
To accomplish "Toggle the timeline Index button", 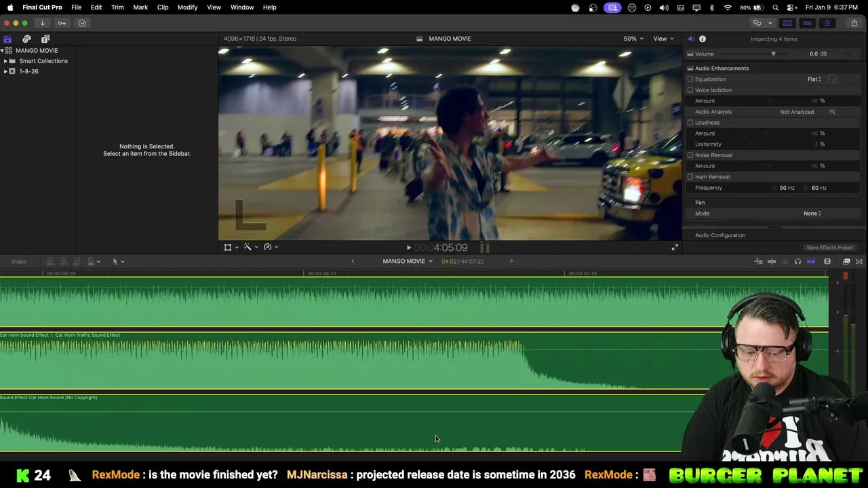I will click(19, 262).
